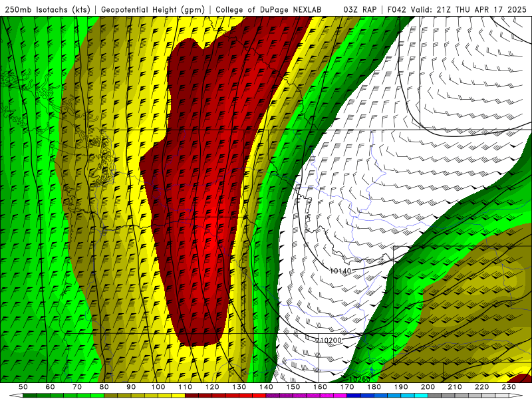Click the 90 value on the color scale

tap(131, 387)
